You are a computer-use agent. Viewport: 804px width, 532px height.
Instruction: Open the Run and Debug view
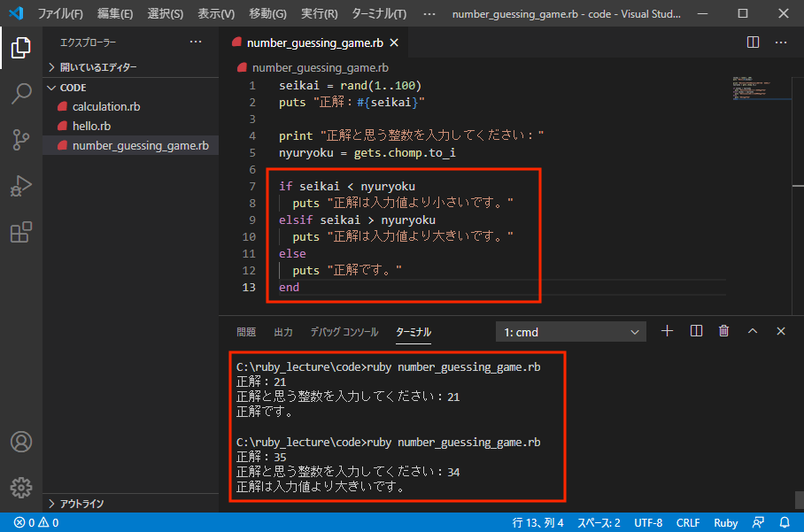click(21, 186)
